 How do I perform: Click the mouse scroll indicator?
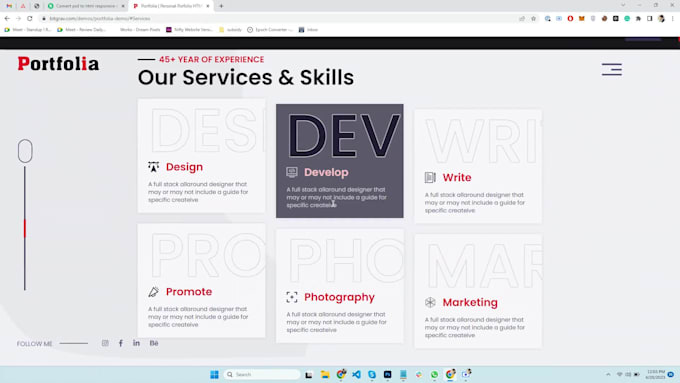coord(25,151)
